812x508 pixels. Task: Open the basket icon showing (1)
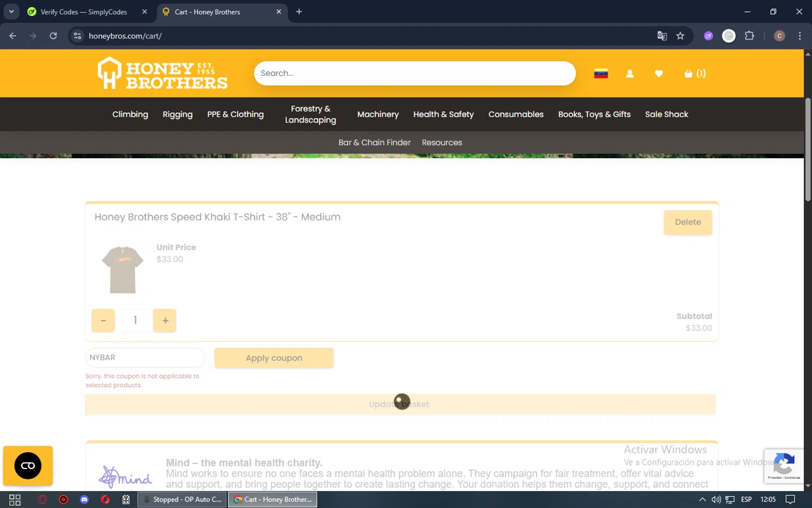[x=695, y=74]
